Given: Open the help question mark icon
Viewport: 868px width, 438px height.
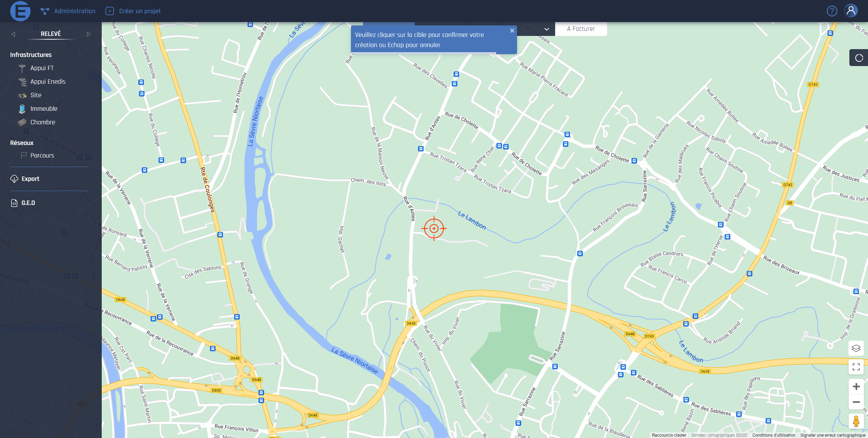Looking at the screenshot, I should [x=832, y=11].
